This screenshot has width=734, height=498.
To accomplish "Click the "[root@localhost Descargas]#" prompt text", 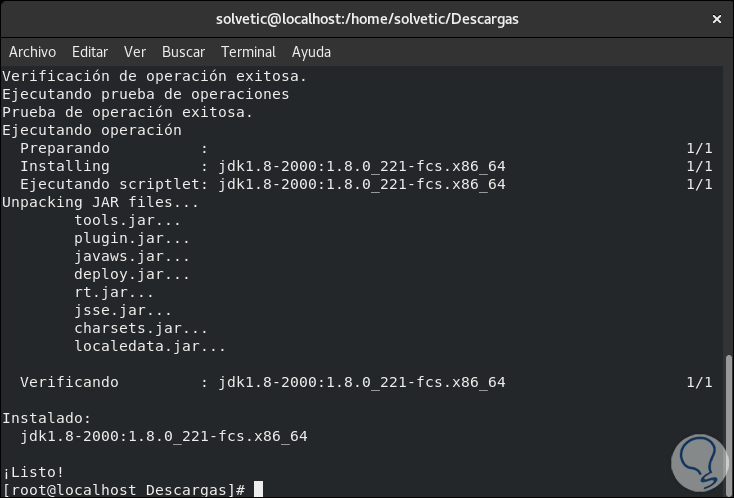I will pos(124,490).
